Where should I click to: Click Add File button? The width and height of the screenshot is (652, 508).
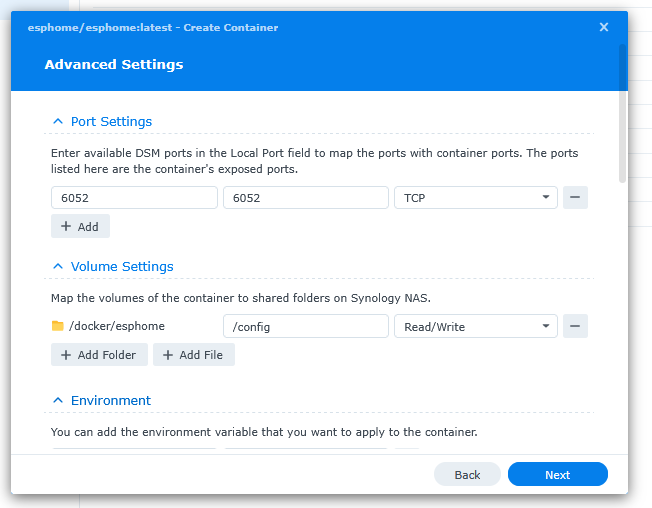click(194, 355)
